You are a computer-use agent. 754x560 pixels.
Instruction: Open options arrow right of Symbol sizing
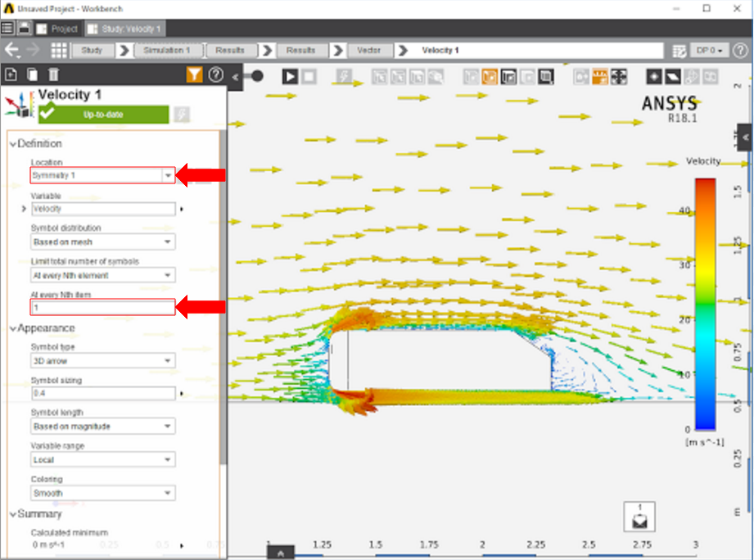(x=182, y=393)
